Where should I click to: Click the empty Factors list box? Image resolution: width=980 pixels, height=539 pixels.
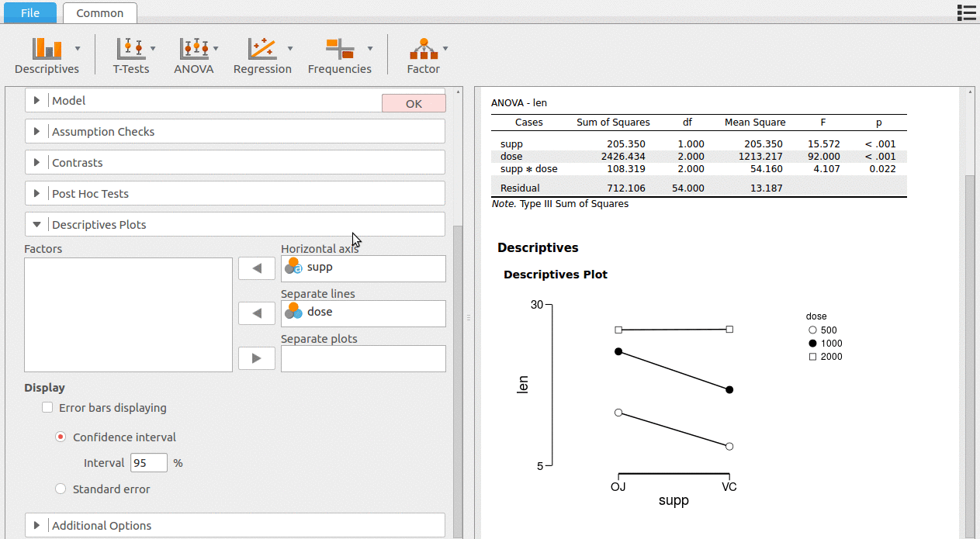[x=128, y=315]
